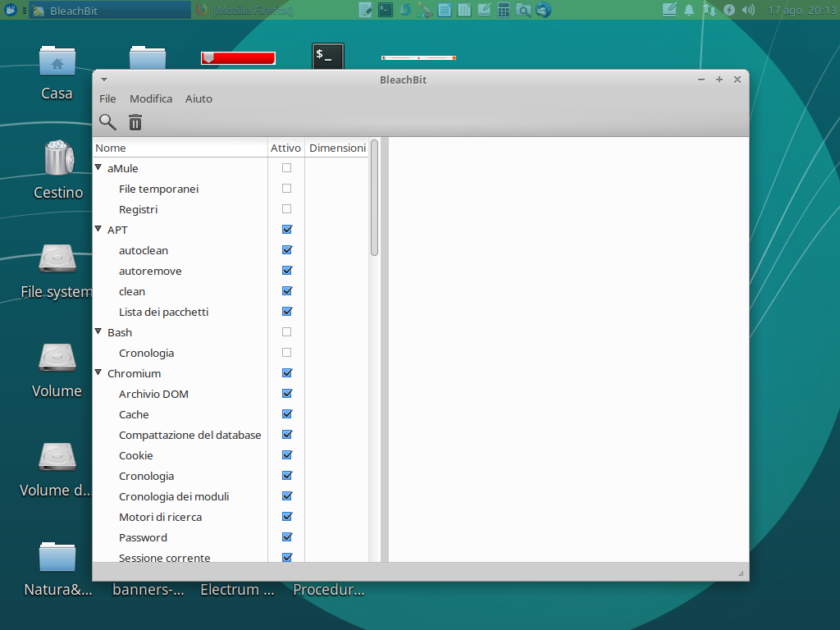Select the clean row under APT

coord(231,291)
